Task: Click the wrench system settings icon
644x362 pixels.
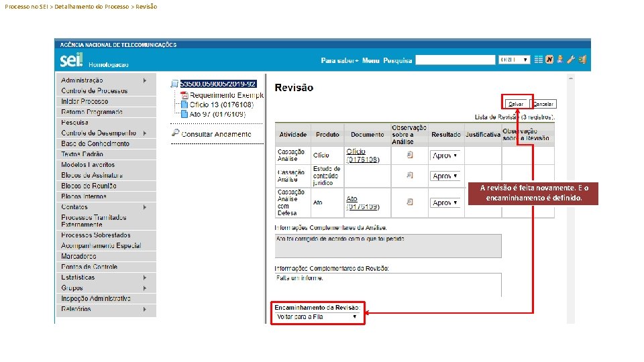Action: click(570, 60)
